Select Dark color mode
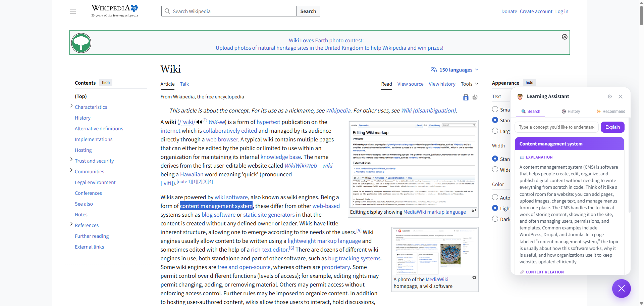The image size is (644, 306). [495, 219]
